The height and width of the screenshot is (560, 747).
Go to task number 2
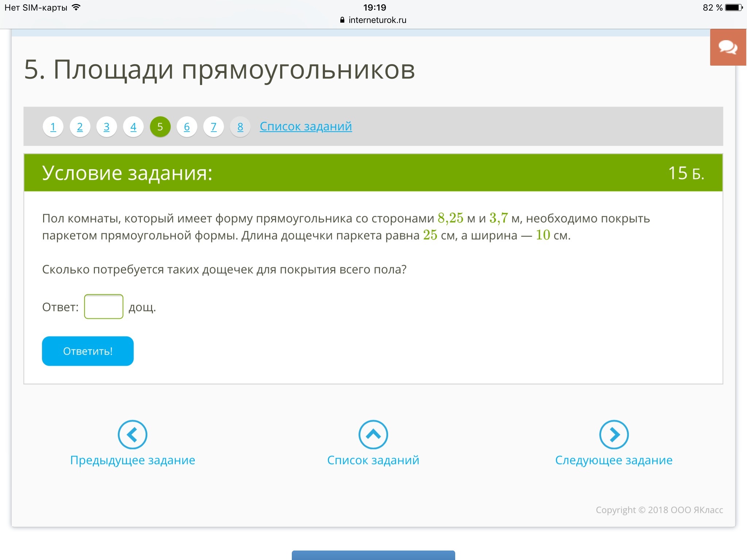(80, 127)
